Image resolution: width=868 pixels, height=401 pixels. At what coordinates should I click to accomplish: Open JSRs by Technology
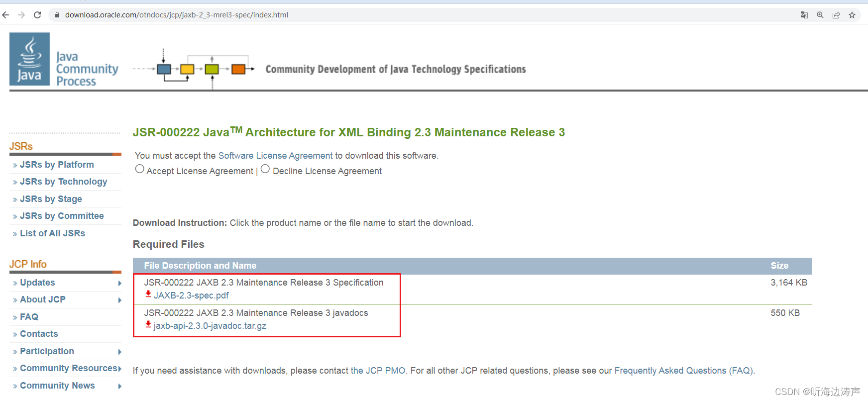(x=63, y=182)
